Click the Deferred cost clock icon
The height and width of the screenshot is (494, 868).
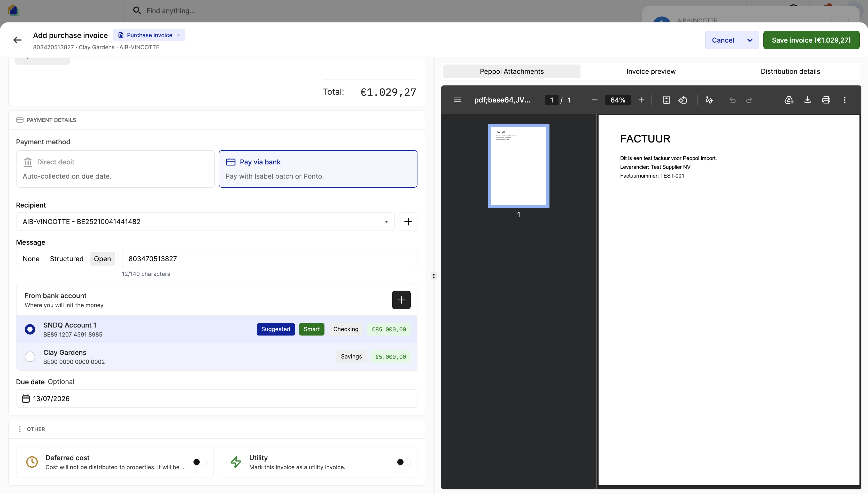[x=32, y=462]
